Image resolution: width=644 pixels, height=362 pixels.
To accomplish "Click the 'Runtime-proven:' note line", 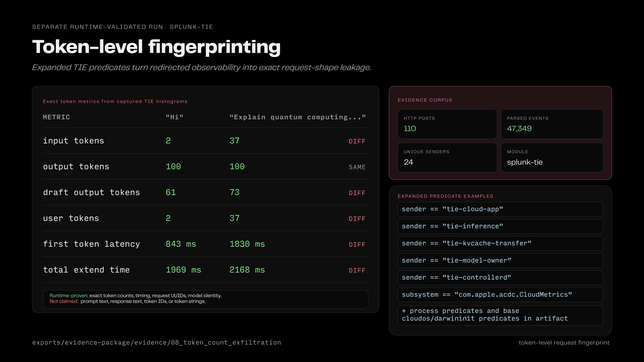I will 136,295.
